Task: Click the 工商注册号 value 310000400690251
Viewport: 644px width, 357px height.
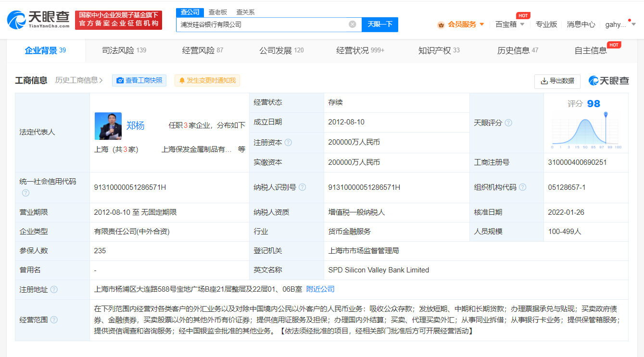Action: click(x=577, y=162)
